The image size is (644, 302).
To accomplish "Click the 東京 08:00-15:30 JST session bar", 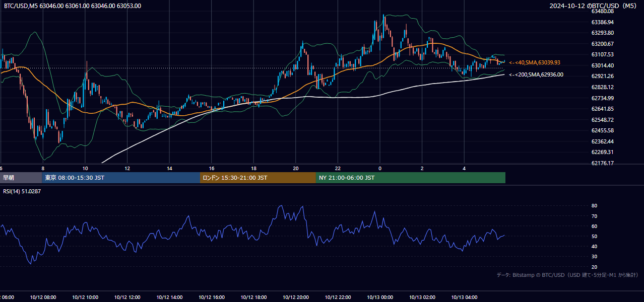I will point(121,178).
